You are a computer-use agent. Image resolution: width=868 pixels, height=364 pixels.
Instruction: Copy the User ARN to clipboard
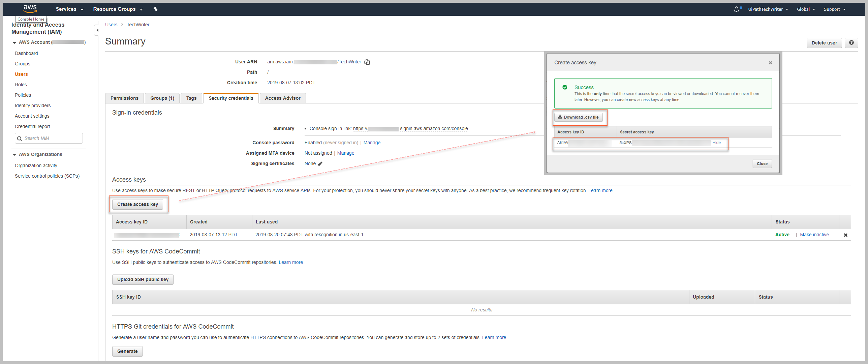[367, 62]
